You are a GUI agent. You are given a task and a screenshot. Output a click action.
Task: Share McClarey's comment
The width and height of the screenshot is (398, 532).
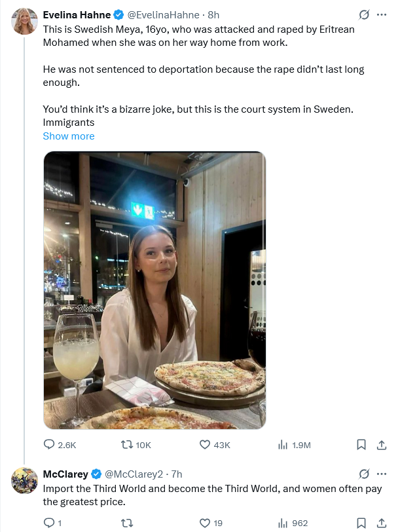click(382, 523)
